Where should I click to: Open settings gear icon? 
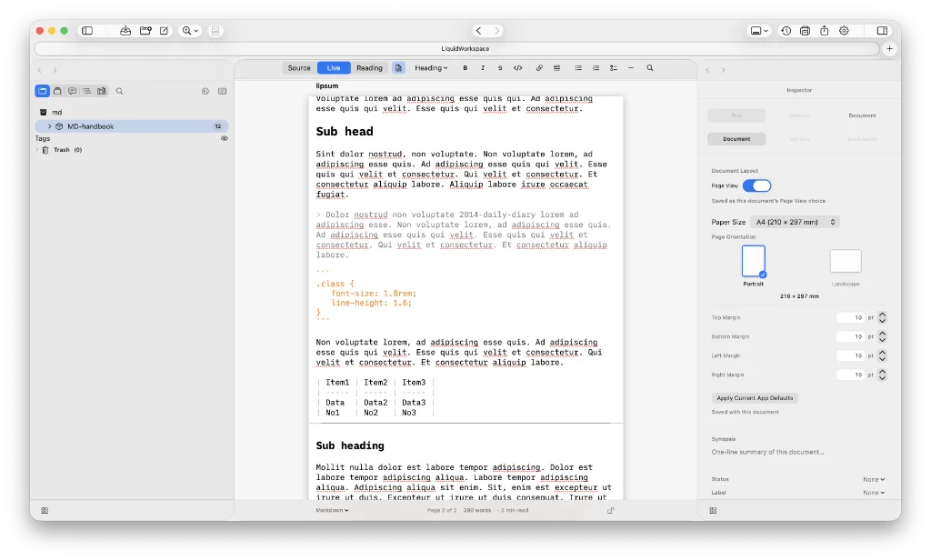click(844, 31)
